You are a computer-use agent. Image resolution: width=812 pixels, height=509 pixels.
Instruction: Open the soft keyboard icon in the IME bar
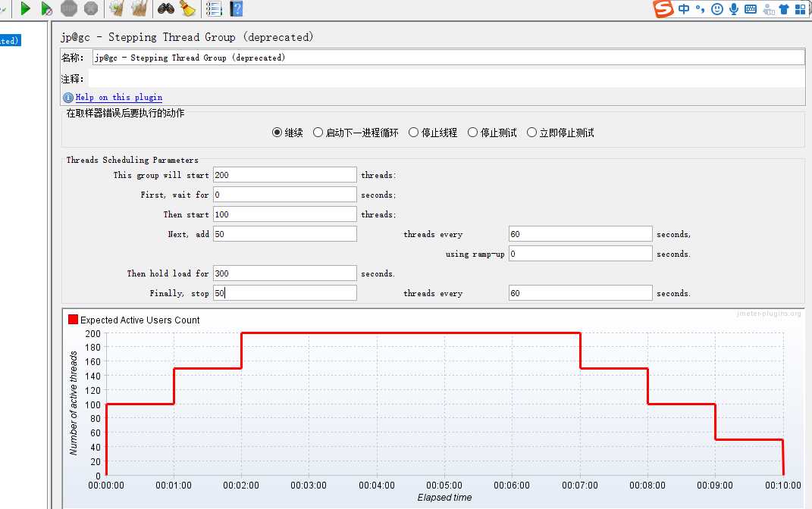(x=751, y=9)
